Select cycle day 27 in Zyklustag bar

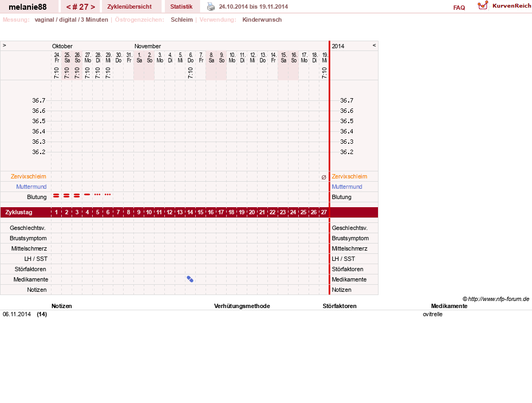pos(324,213)
